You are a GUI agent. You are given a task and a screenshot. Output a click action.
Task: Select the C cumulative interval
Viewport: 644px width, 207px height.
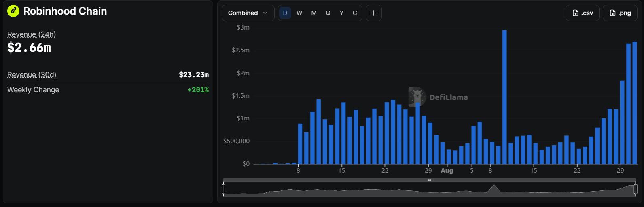tap(355, 13)
